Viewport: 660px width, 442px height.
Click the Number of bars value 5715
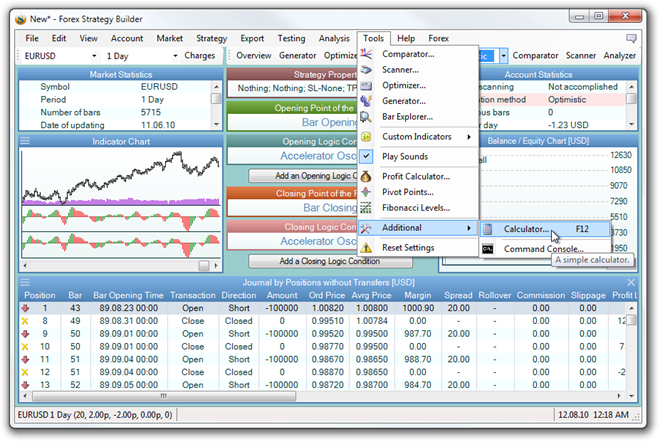151,112
